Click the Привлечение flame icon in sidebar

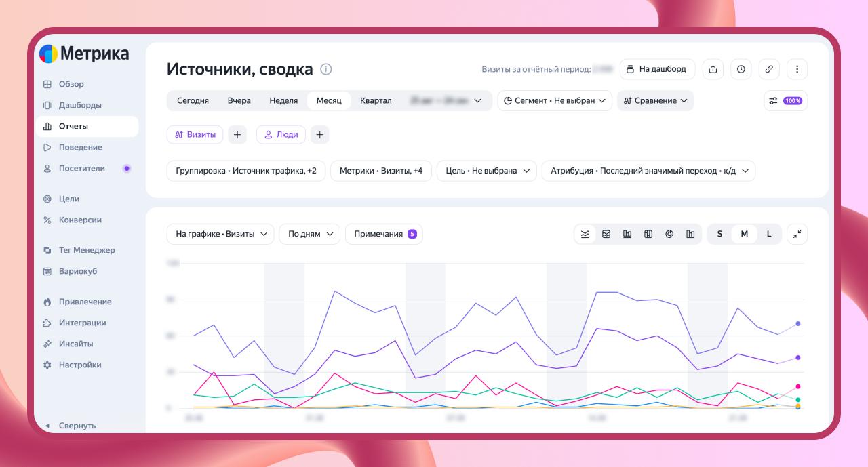click(47, 302)
